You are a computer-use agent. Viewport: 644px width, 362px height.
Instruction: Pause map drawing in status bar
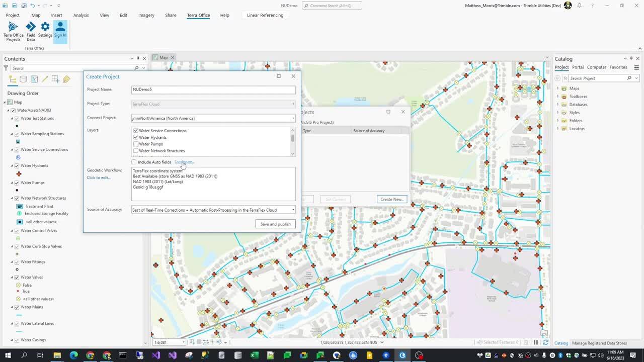(535, 342)
